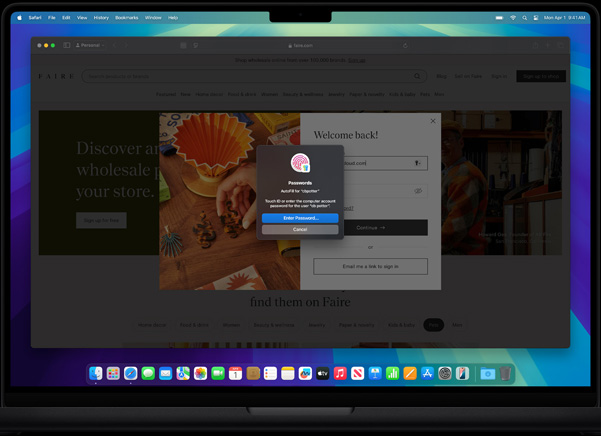Open the Trash in the Dock
The height and width of the screenshot is (436, 601).
tap(505, 373)
